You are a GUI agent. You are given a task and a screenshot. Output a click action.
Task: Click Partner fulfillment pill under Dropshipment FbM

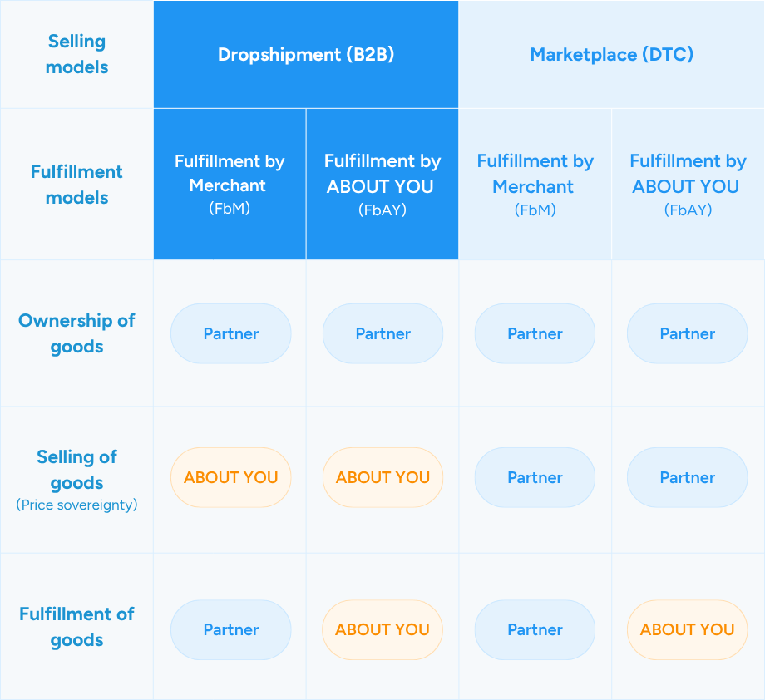(x=231, y=630)
